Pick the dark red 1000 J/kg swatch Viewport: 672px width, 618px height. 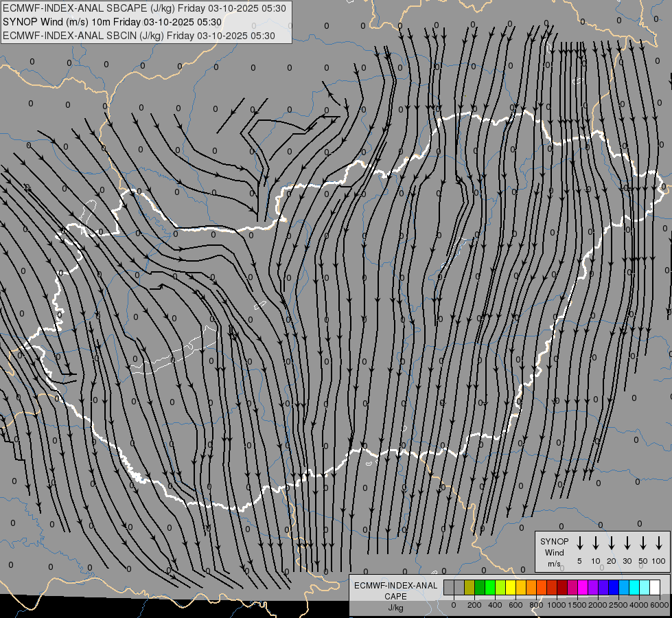[562, 587]
